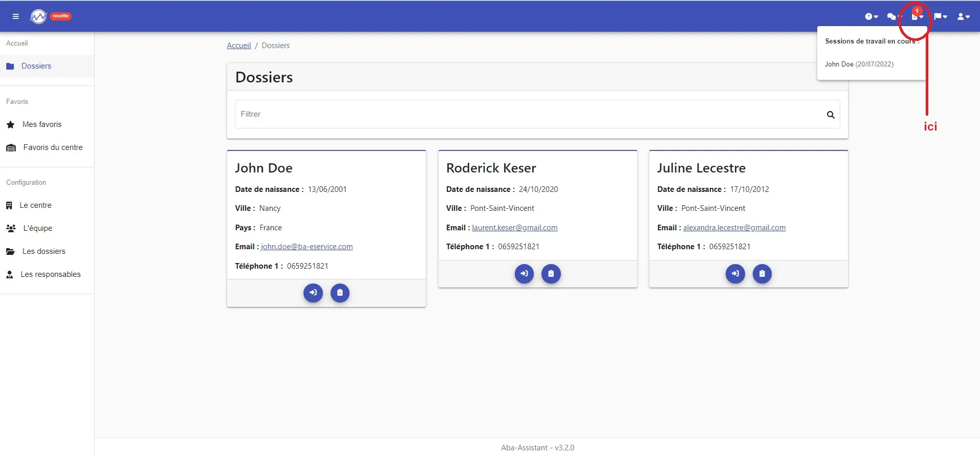The width and height of the screenshot is (980, 456).
Task: Click the Roderick Keser card title
Action: (x=491, y=168)
